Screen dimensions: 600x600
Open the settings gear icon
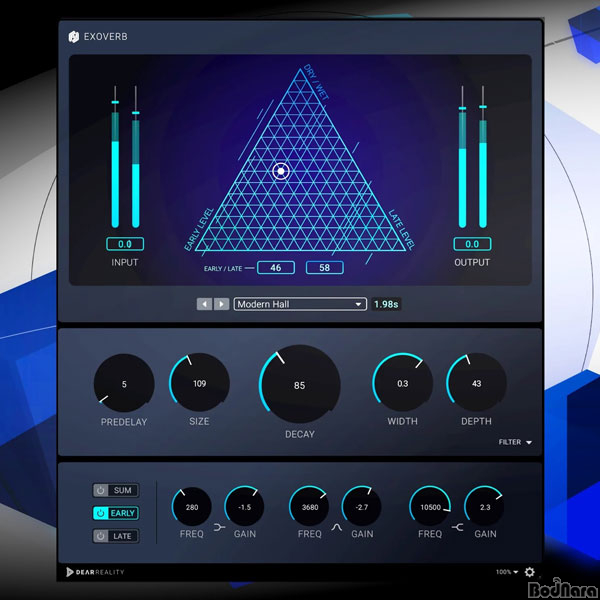pos(530,572)
